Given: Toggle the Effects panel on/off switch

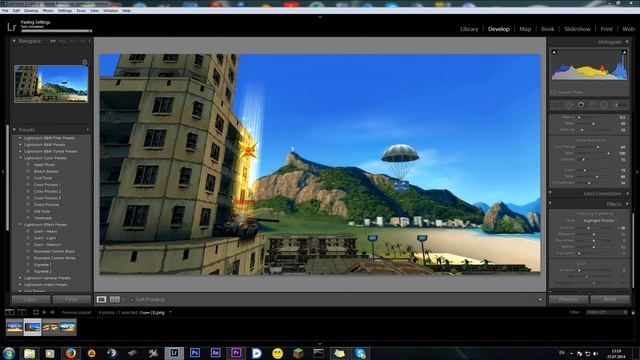Looking at the screenshot, I should pos(550,203).
